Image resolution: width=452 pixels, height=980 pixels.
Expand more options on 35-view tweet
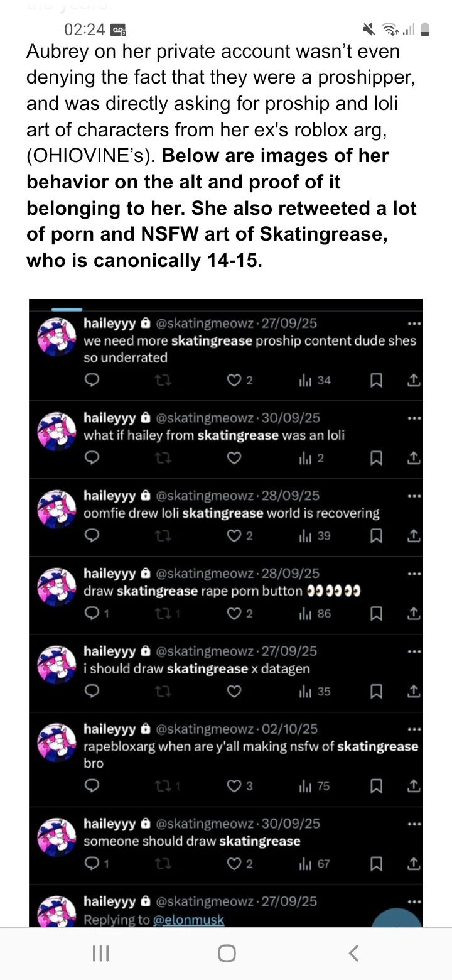pos(414,651)
